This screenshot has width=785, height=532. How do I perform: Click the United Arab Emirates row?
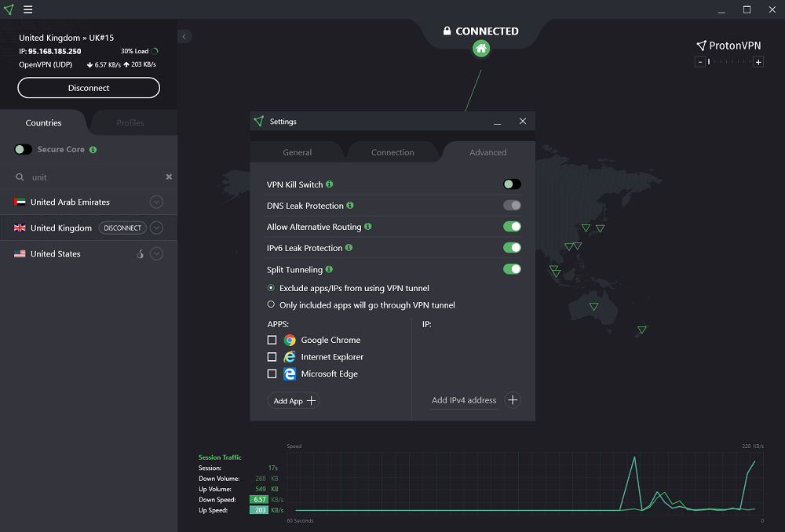click(x=89, y=202)
